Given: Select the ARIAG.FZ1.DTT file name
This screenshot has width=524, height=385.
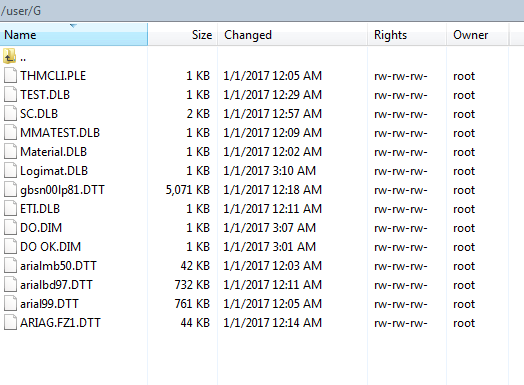Looking at the screenshot, I should click(x=60, y=323).
